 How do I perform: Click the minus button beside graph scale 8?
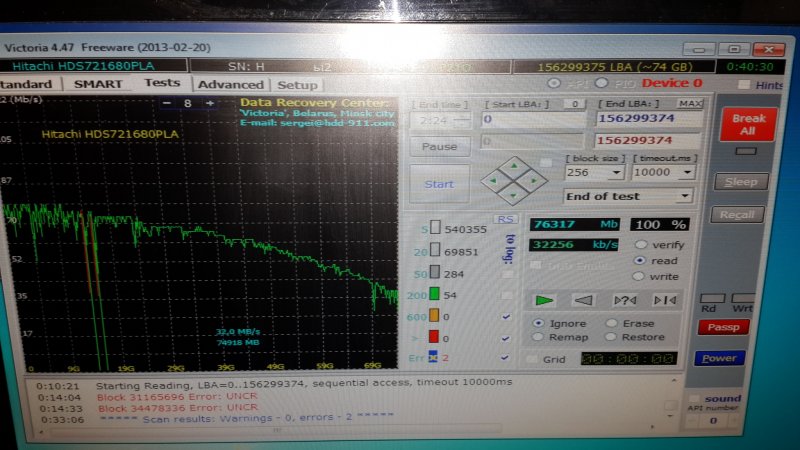pyautogui.click(x=164, y=103)
